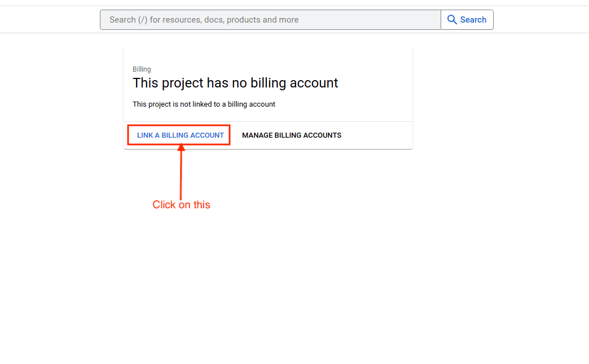
Task: Click the red arrow annotation
Action: pos(181,175)
